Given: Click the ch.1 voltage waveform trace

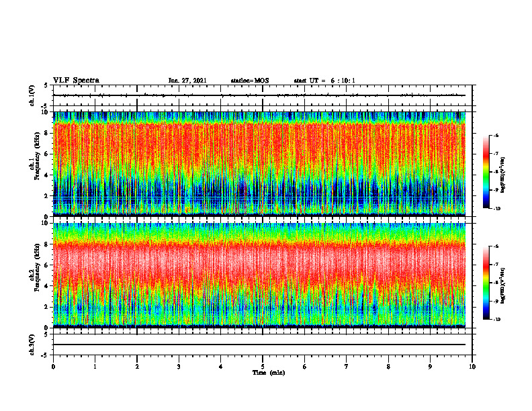Looking at the screenshot, I should [259, 95].
